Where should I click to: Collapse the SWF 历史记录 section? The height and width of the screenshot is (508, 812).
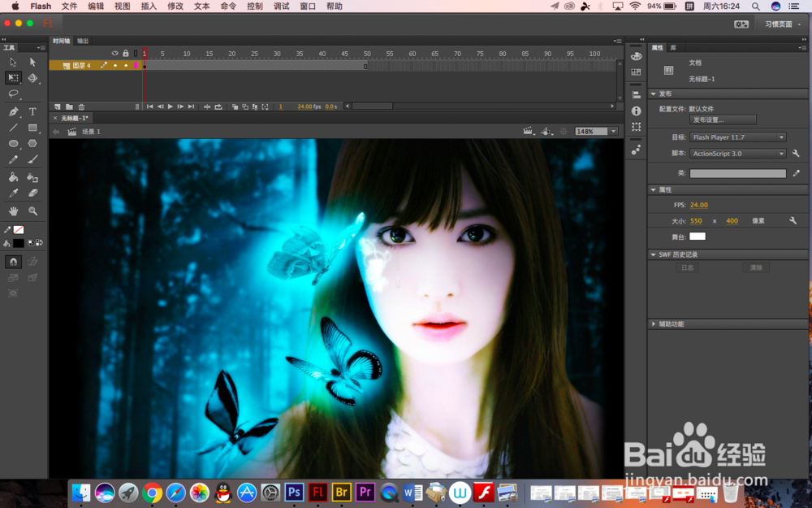coord(654,254)
